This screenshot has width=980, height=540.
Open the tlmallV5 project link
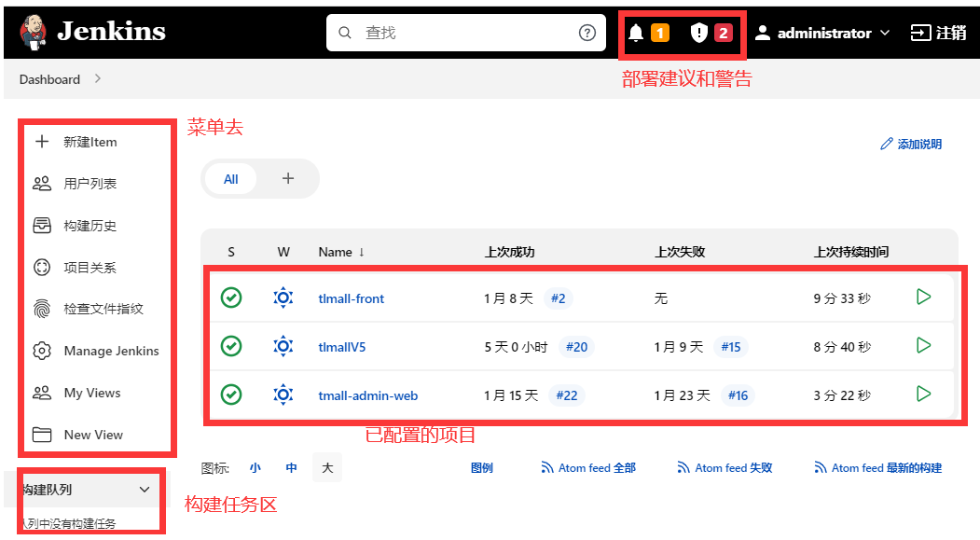[342, 347]
